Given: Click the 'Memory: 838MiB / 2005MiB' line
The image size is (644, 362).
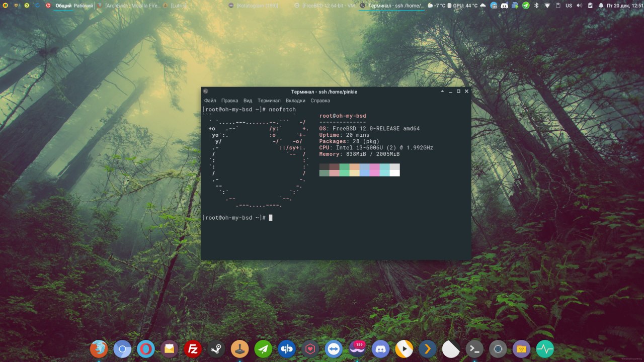Looking at the screenshot, I should point(359,154).
